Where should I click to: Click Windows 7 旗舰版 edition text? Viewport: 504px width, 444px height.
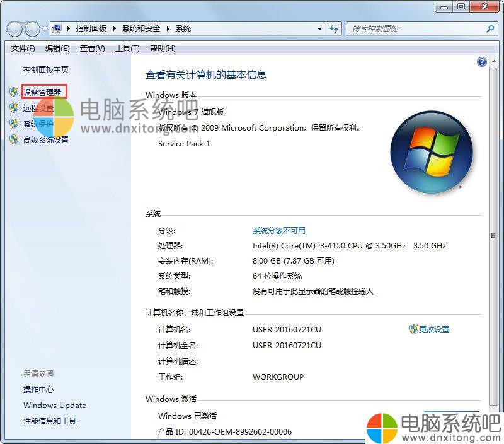(x=191, y=112)
